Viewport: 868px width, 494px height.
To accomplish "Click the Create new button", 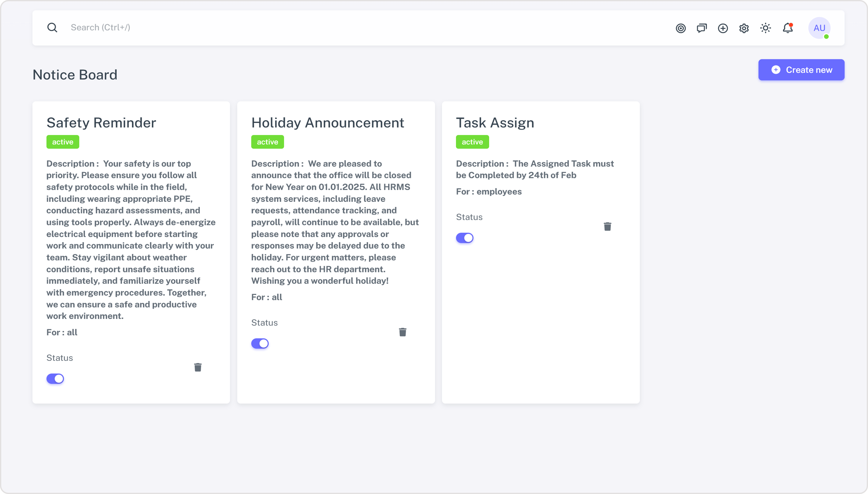I will pyautogui.click(x=801, y=70).
